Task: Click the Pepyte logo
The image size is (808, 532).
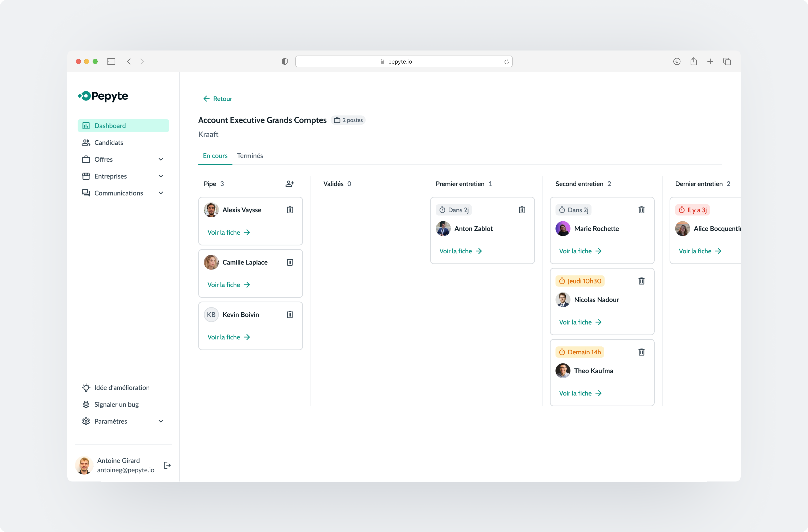Action: click(103, 96)
